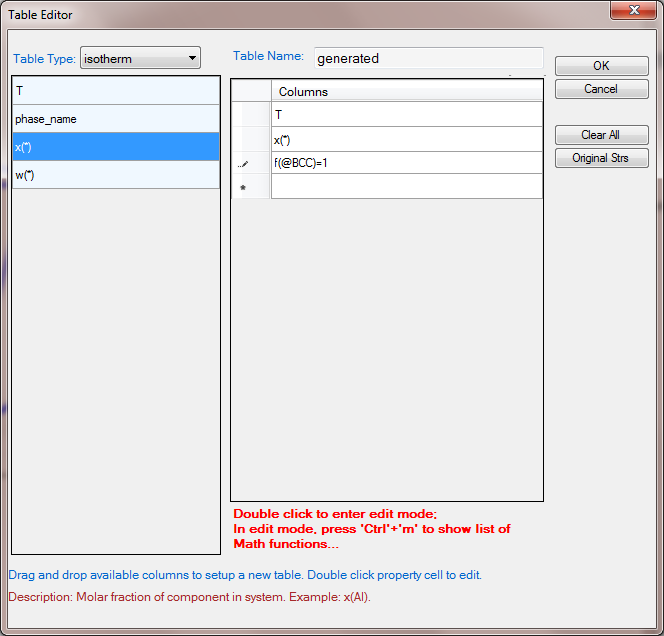Select the T cell in the Columns grid
The image size is (664, 636).
click(406, 115)
